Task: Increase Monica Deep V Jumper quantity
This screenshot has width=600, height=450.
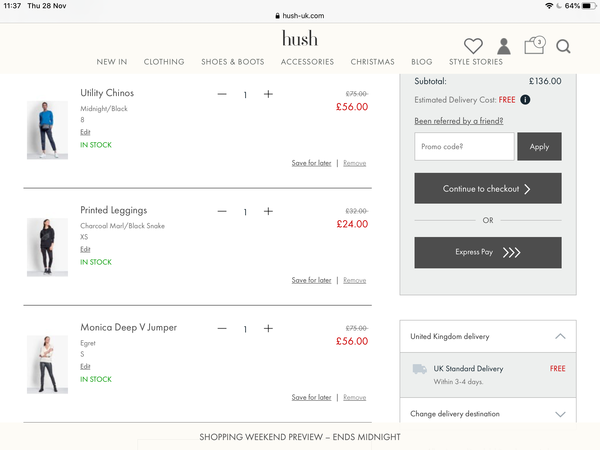Action: 268,328
